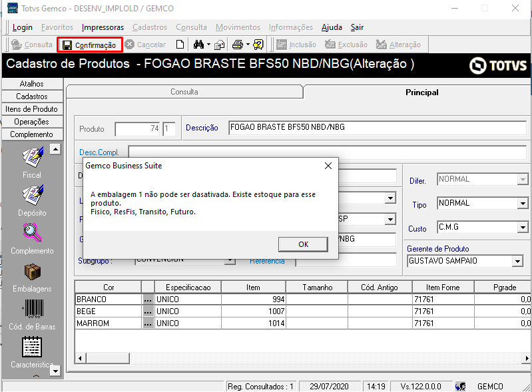
Task: Click the Consulta toolbar button
Action: click(31, 45)
